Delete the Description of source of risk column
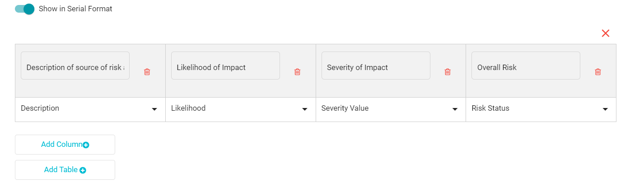The height and width of the screenshot is (183, 644). pyautogui.click(x=147, y=72)
